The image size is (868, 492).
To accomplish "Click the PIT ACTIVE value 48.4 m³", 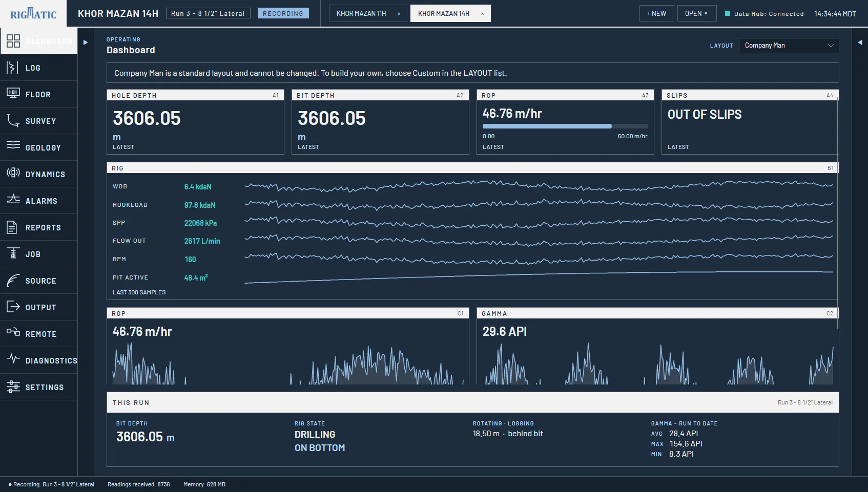I will tap(196, 277).
